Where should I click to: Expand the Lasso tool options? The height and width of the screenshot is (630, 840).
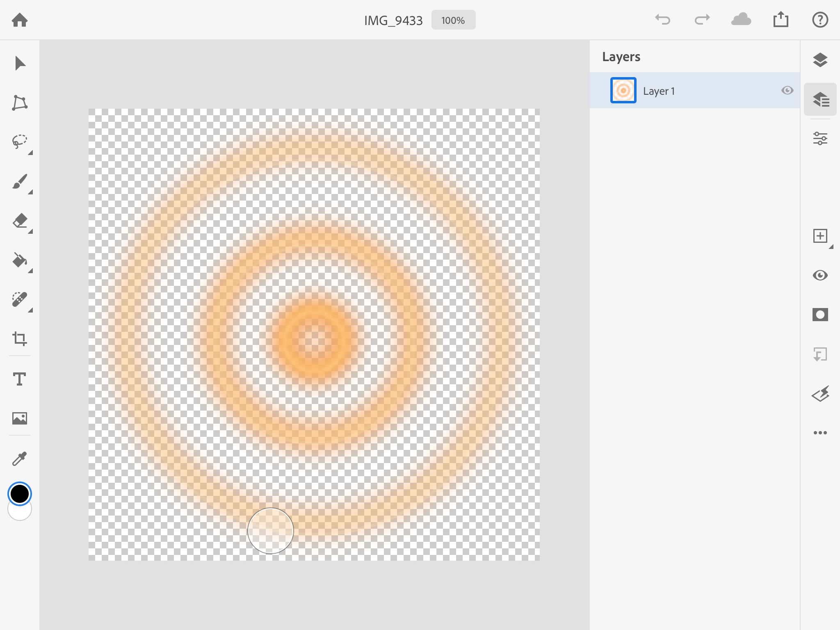30,153
